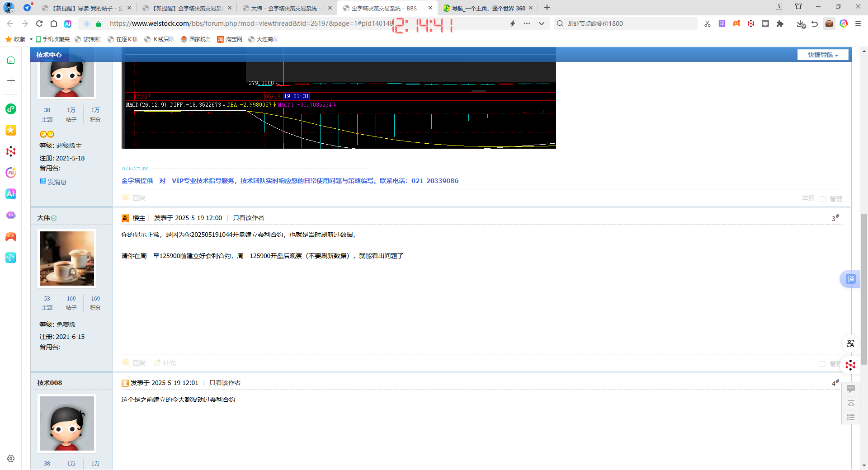Go back to the previous page

coord(10,23)
